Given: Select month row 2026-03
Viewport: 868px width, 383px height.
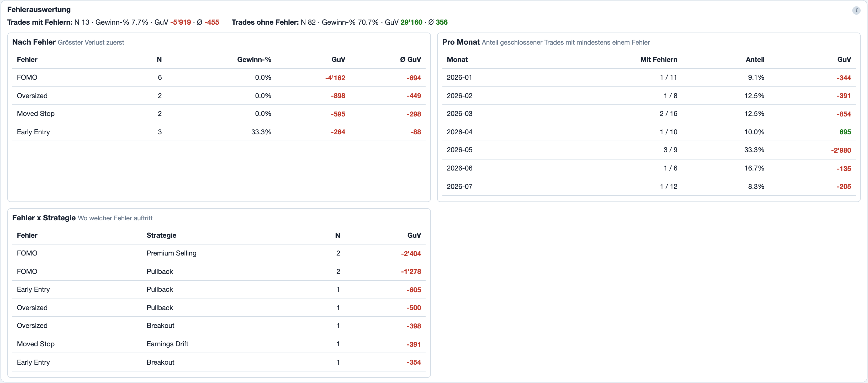Looking at the screenshot, I should coord(649,114).
